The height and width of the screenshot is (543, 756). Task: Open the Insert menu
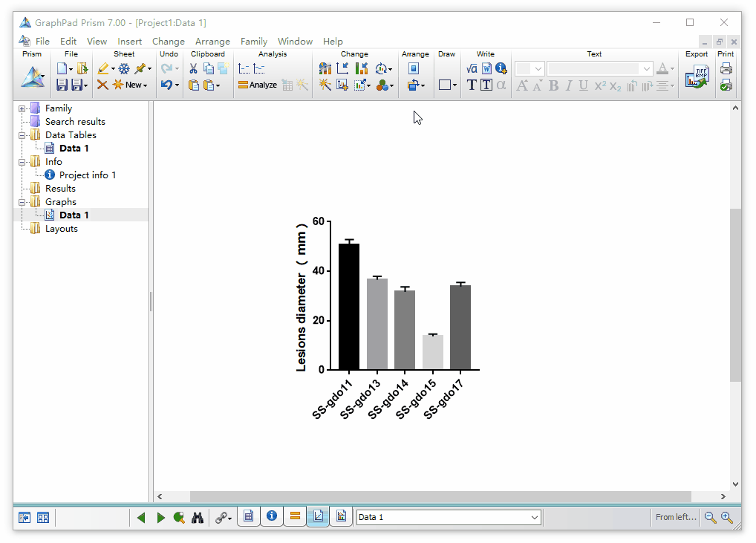(130, 42)
